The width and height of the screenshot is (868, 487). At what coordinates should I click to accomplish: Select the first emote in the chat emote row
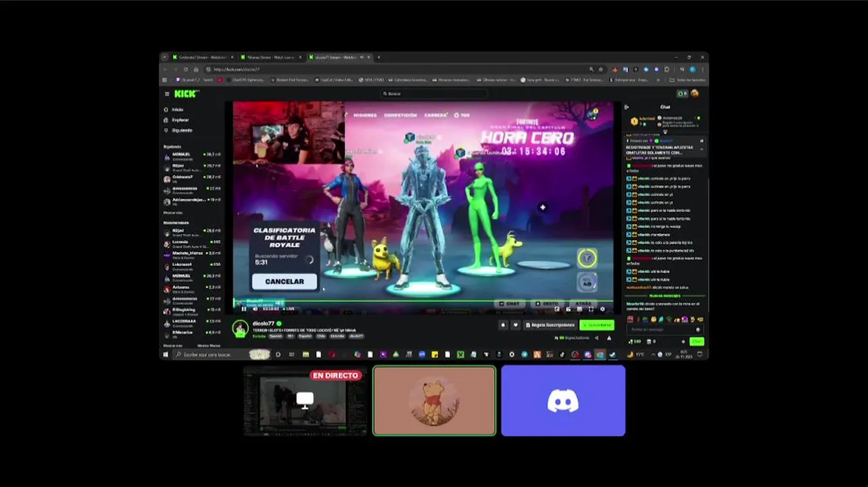click(x=630, y=319)
